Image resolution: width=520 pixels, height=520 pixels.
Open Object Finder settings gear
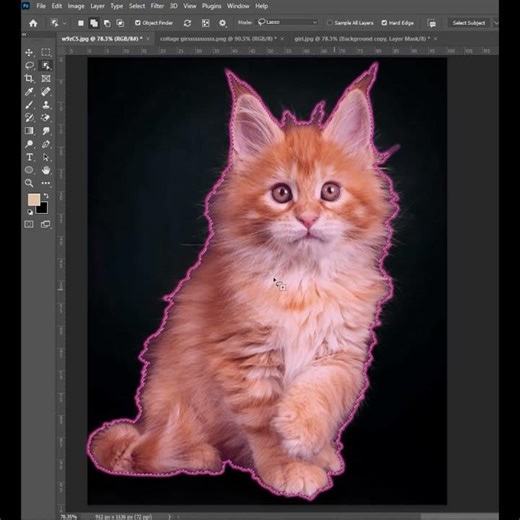222,23
